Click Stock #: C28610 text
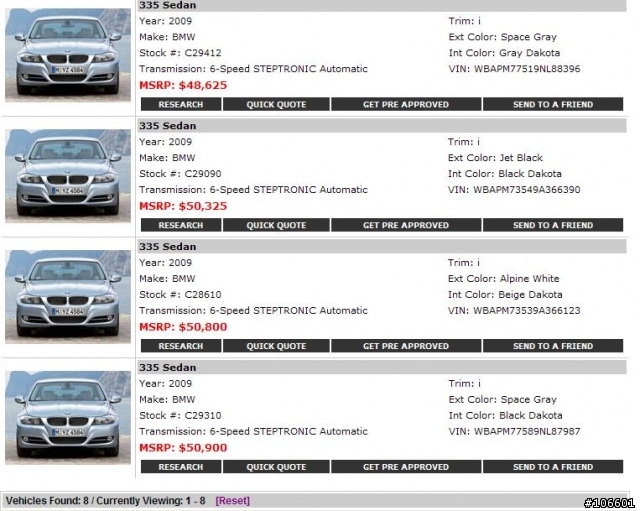Screen dimensions: 640x511 180,294
